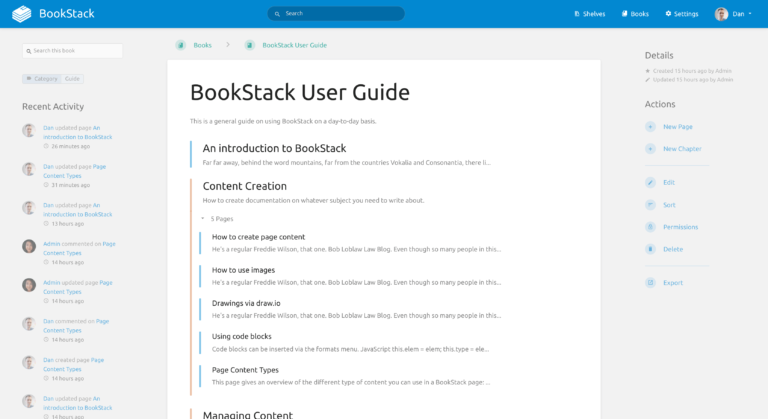Click the Permissions lock icon
The width and height of the screenshot is (768, 419).
click(x=650, y=227)
